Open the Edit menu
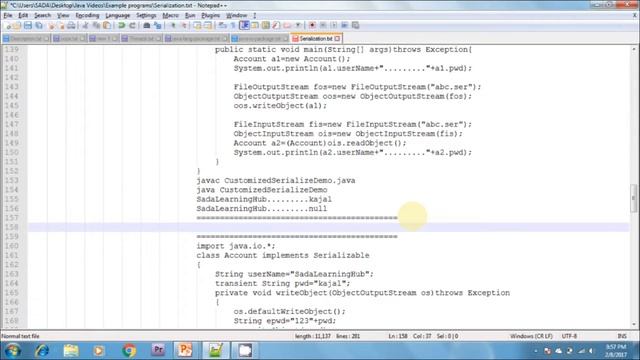 (23, 16)
